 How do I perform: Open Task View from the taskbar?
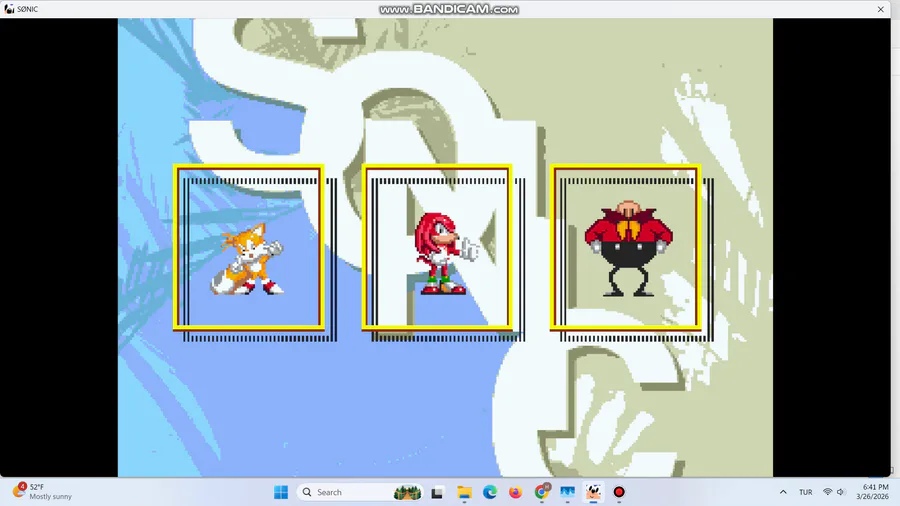click(x=437, y=492)
